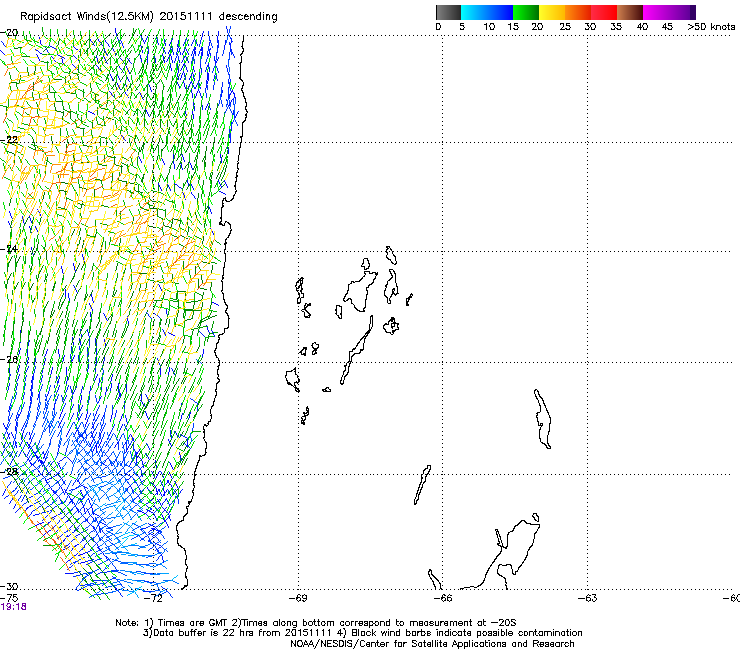740x650 pixels.
Task: Click the '-30' latitude axis label
Action: pyautogui.click(x=9, y=586)
